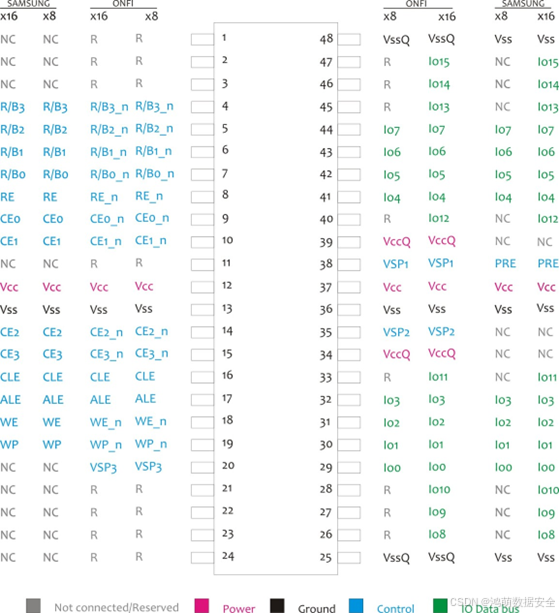559x613 pixels.
Task: Select the 'Power' legend label
Action: [239, 608]
